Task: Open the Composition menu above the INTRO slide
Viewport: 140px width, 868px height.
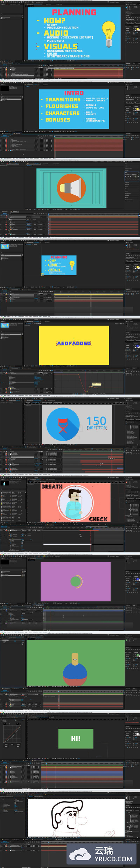Action: [21, 80]
